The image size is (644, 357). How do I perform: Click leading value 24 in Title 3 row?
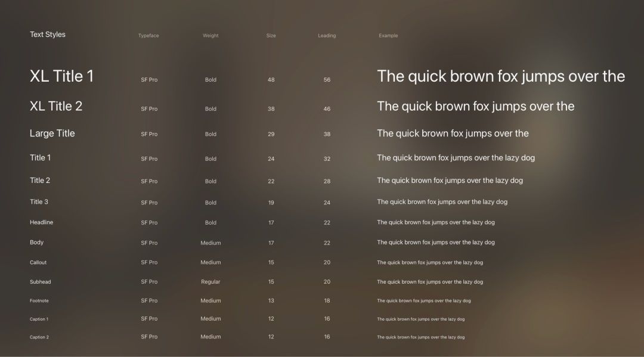pyautogui.click(x=327, y=202)
